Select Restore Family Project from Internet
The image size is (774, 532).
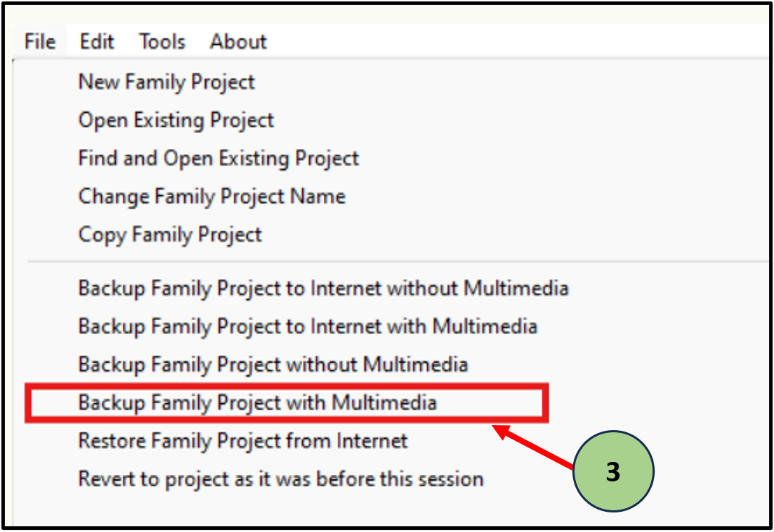(x=243, y=440)
